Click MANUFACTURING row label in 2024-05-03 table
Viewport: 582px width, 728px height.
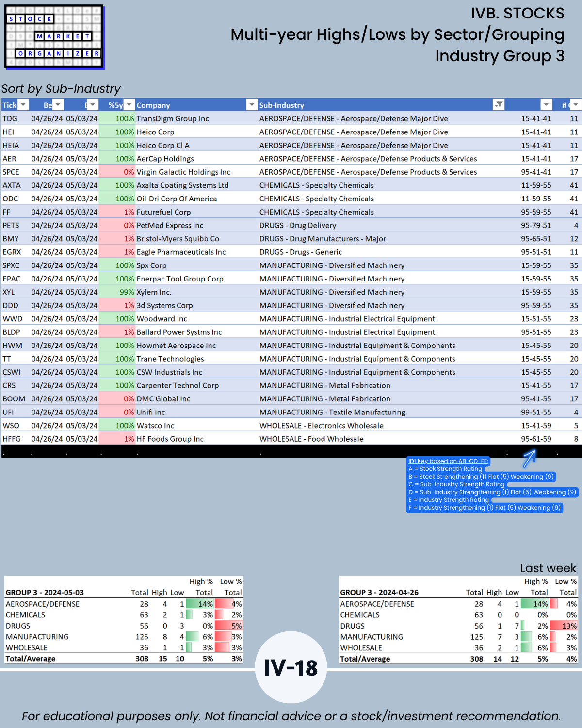pos(37,637)
